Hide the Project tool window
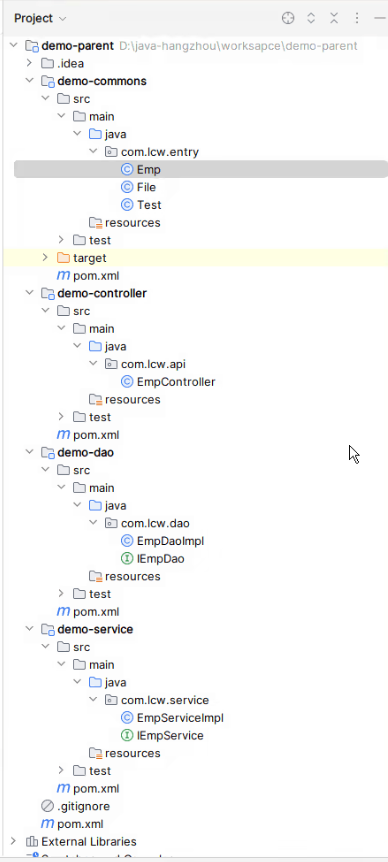The image size is (388, 862). [x=380, y=18]
